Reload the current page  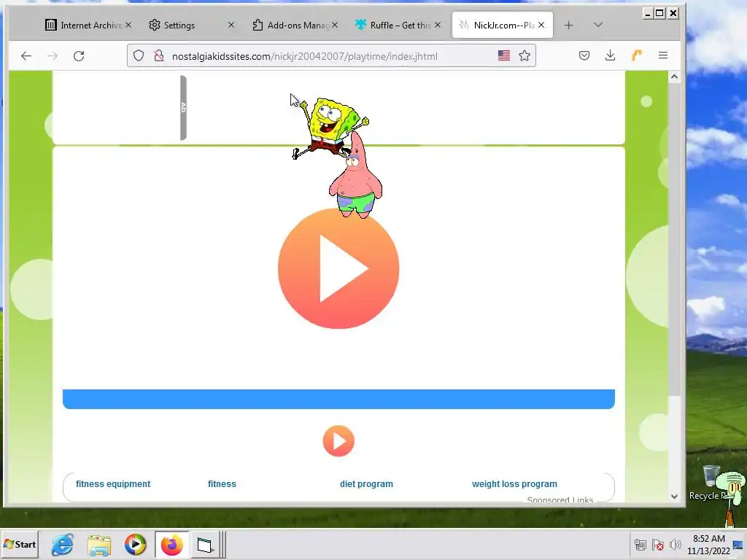click(x=79, y=56)
